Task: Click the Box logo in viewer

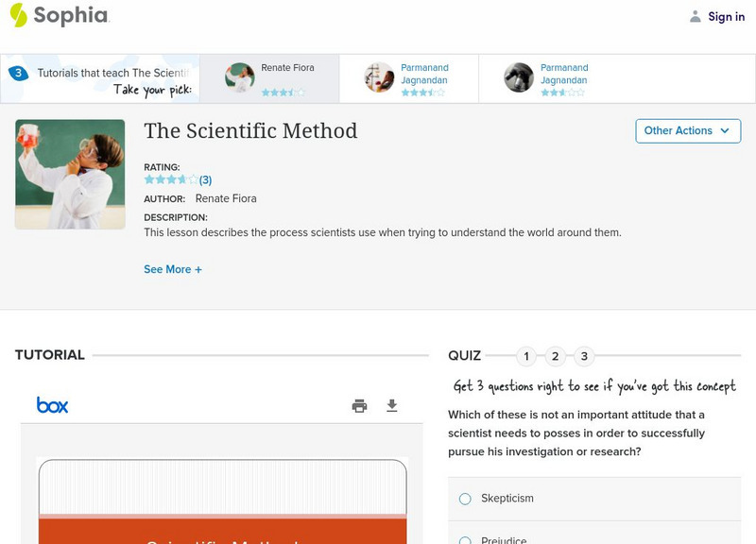Action: click(52, 405)
